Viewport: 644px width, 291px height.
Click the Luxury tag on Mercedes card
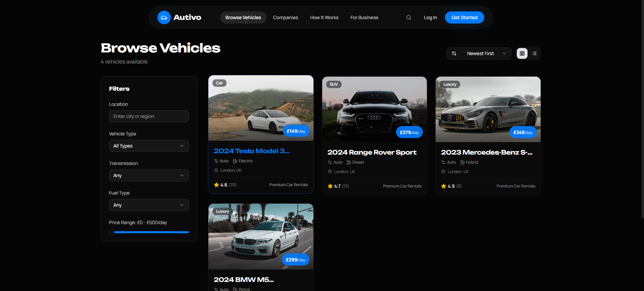tap(450, 84)
